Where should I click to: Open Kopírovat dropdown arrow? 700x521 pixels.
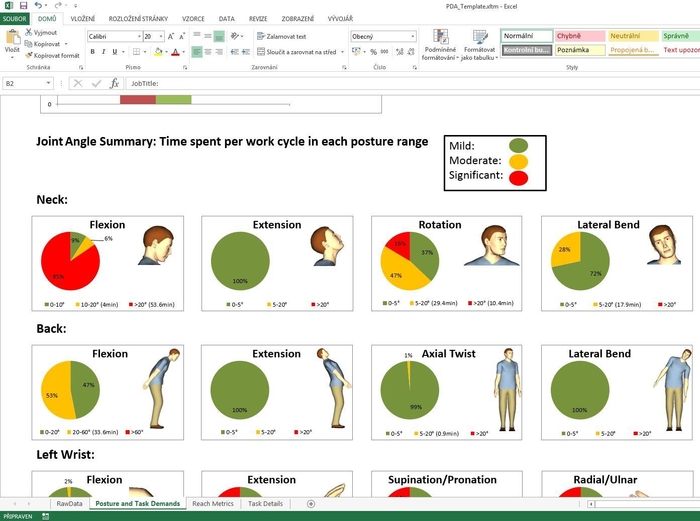66,44
